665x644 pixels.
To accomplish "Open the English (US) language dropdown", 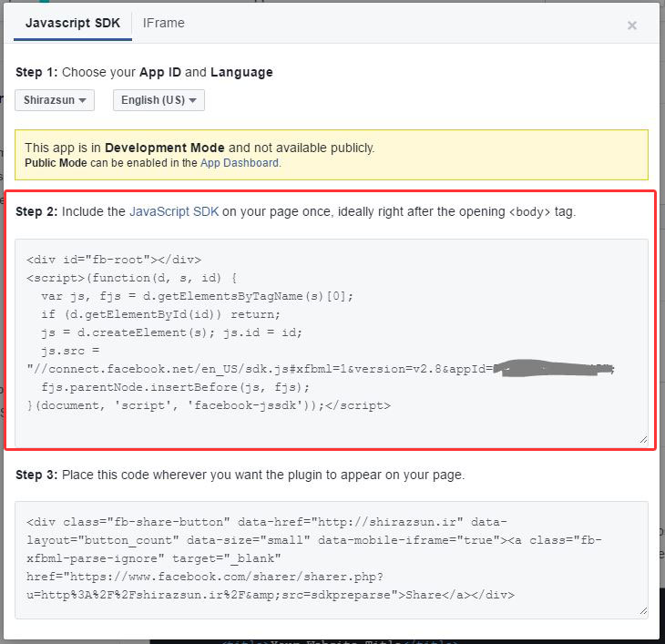I will coord(159,100).
